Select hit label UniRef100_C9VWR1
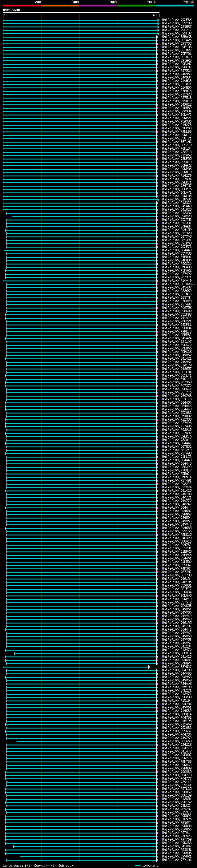Image resolution: width=197 pixels, height=868 pixels. (x=176, y=856)
